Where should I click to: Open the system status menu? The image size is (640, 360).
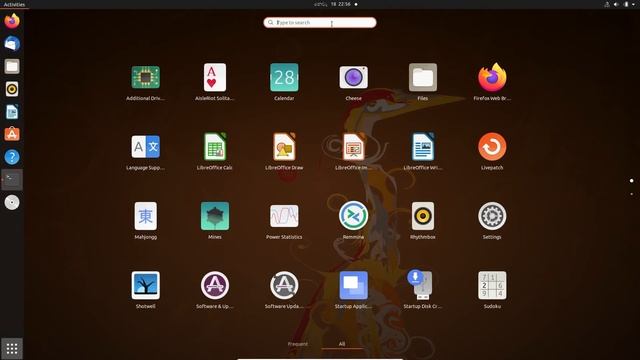click(x=620, y=4)
